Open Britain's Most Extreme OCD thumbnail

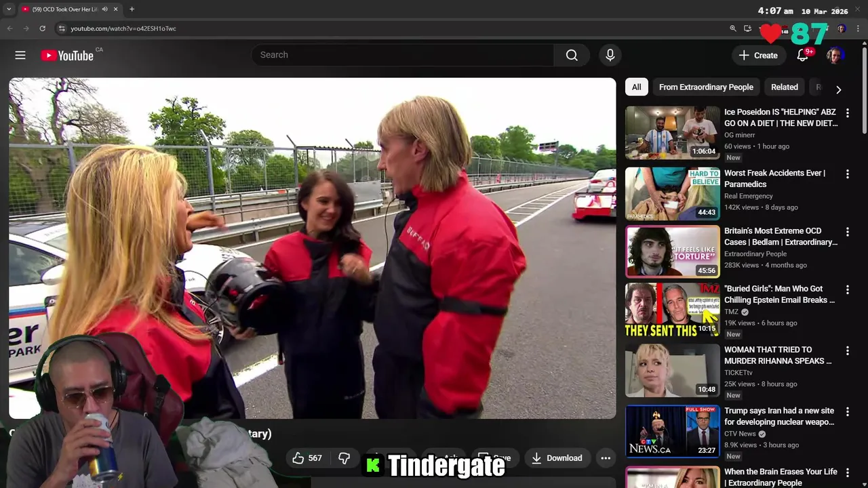[672, 251]
